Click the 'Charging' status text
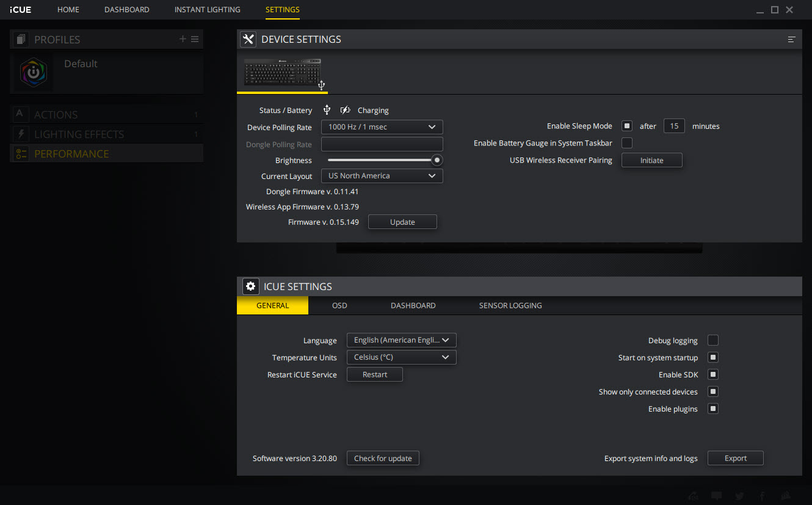This screenshot has width=812, height=505. tap(373, 111)
